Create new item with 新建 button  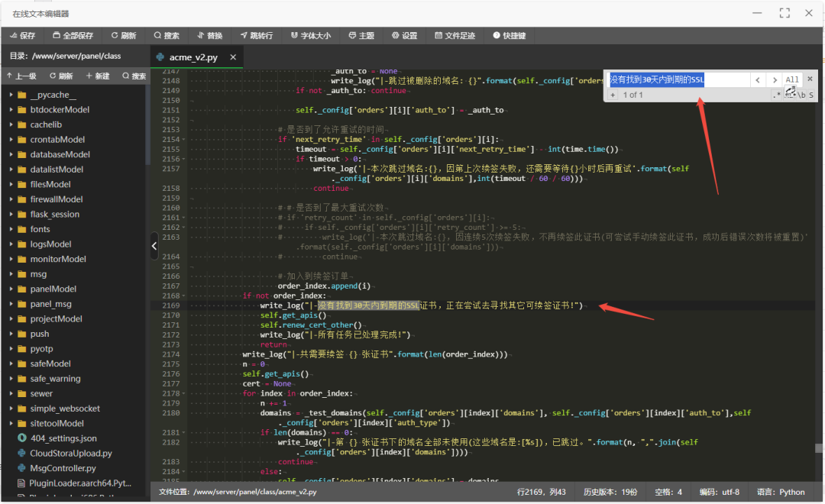(x=98, y=76)
